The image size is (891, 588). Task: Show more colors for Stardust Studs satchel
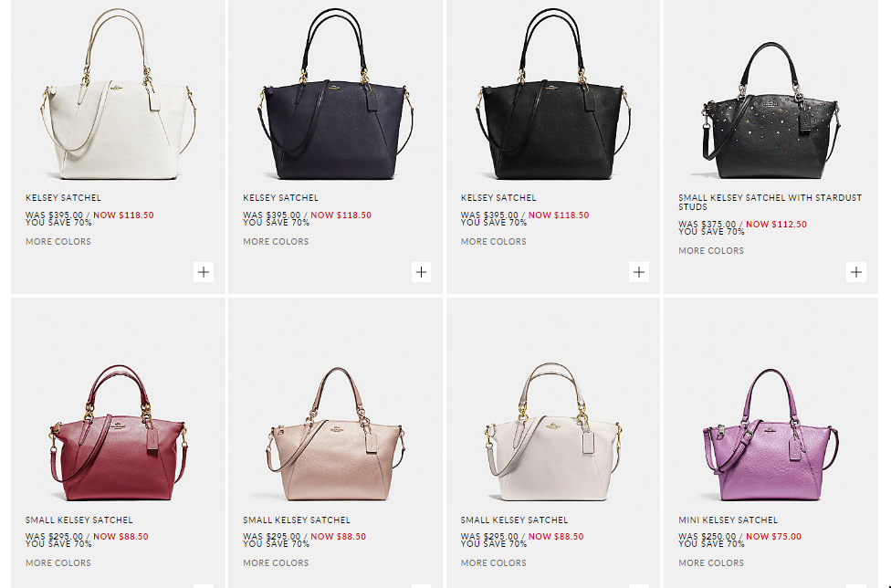point(711,250)
